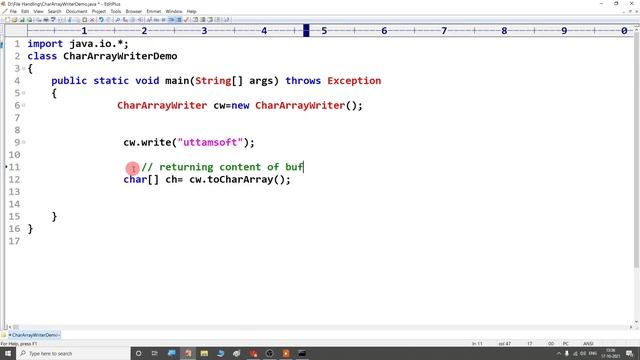This screenshot has width=640, height=360.
Task: Click the EditPlus taskbar icon
Action: 188,353
